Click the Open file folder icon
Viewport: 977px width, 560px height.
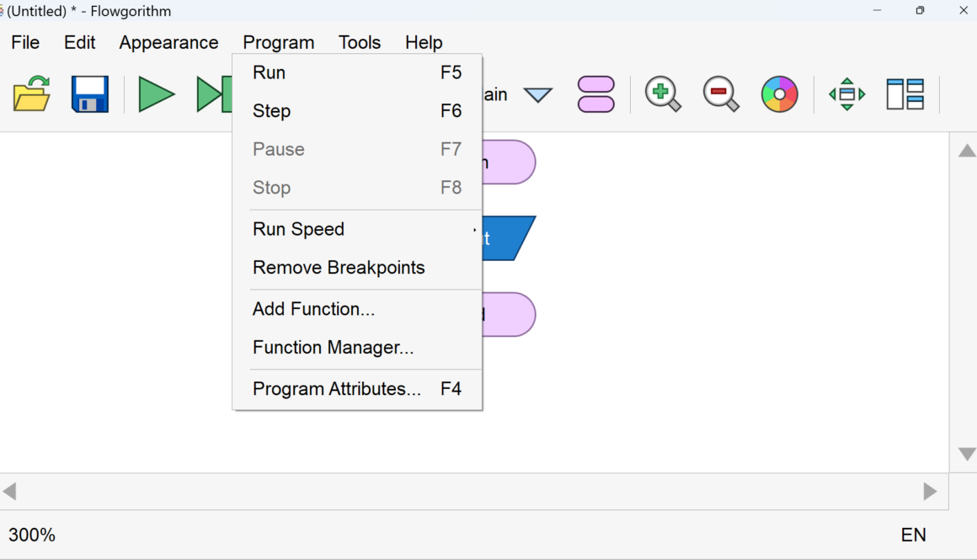click(31, 94)
